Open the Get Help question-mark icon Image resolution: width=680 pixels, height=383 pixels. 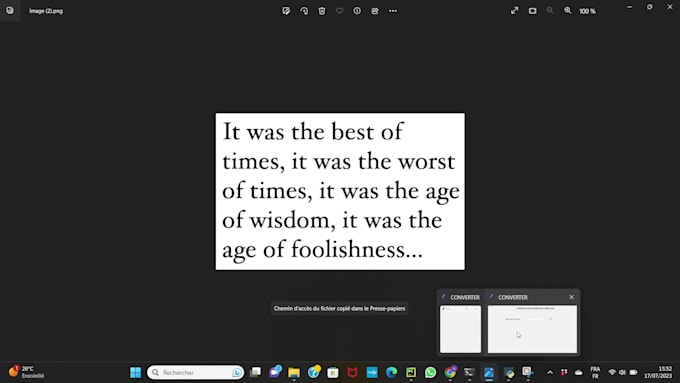pos(314,372)
